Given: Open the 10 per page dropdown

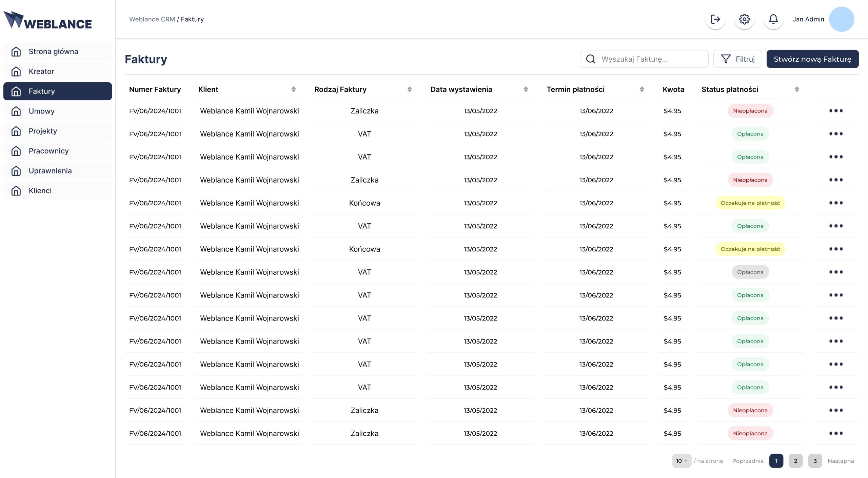Looking at the screenshot, I should (x=682, y=461).
